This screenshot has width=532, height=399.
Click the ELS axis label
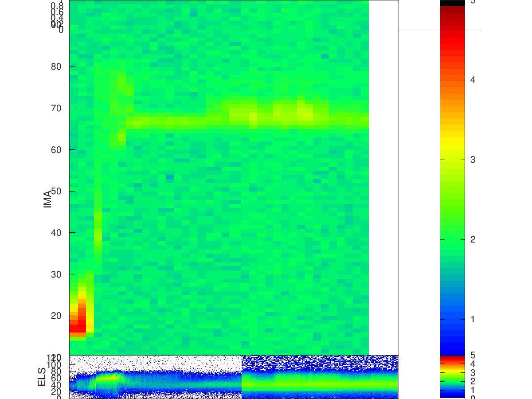point(42,377)
